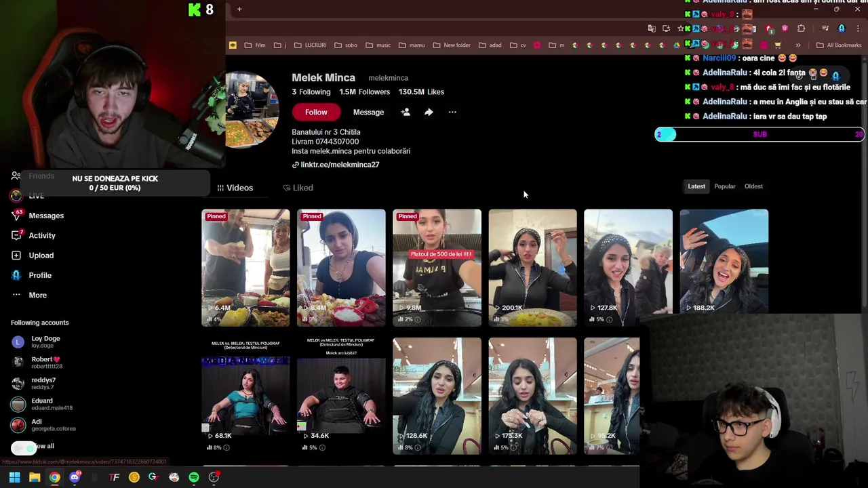The image size is (868, 488).
Task: Click the red Follow button
Action: click(316, 112)
